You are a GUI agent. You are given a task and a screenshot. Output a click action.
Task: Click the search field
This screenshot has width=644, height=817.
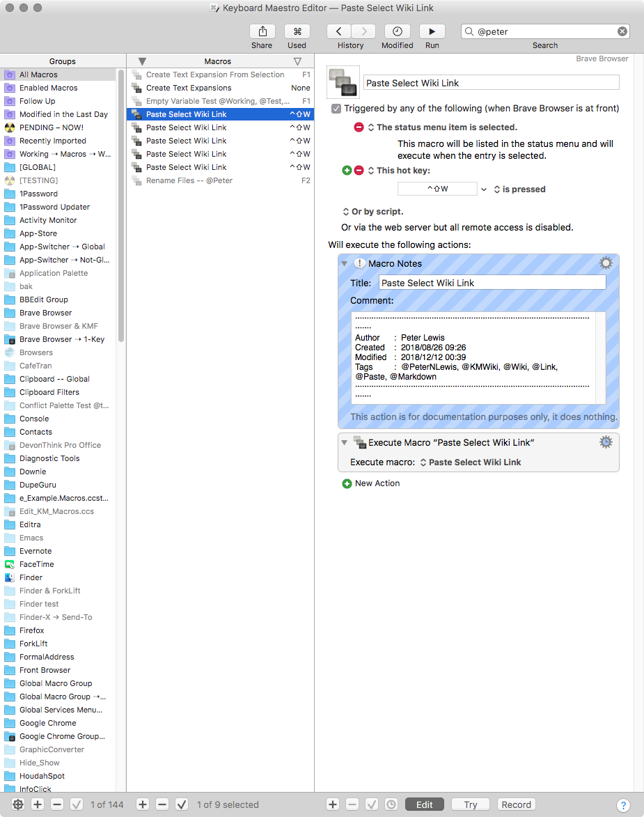tap(545, 31)
